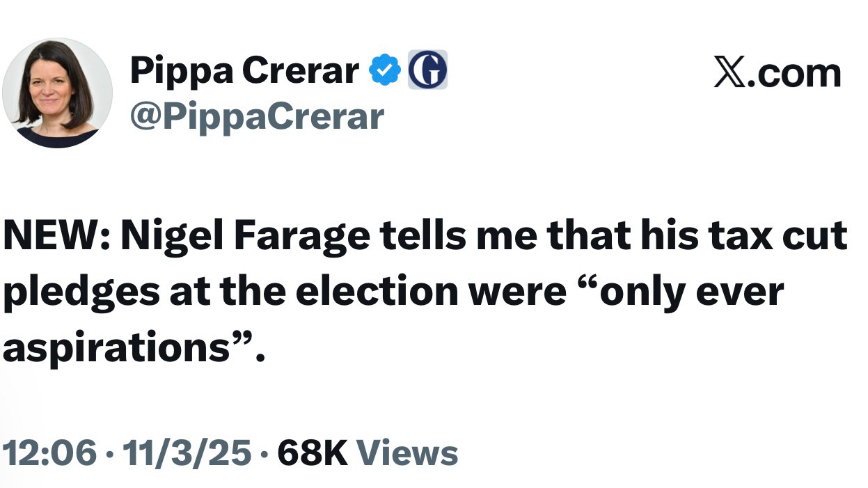
Task: Click the X logo letter in X.com
Action: coord(728,72)
